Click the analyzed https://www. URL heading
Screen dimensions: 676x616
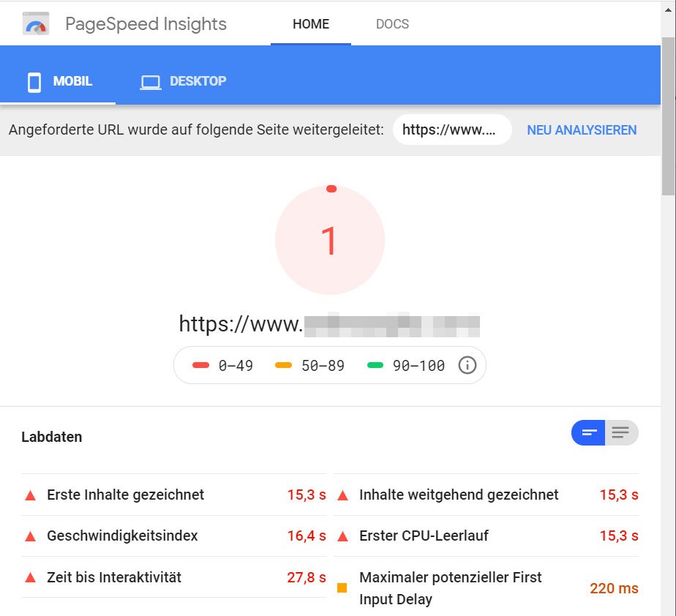(x=329, y=324)
